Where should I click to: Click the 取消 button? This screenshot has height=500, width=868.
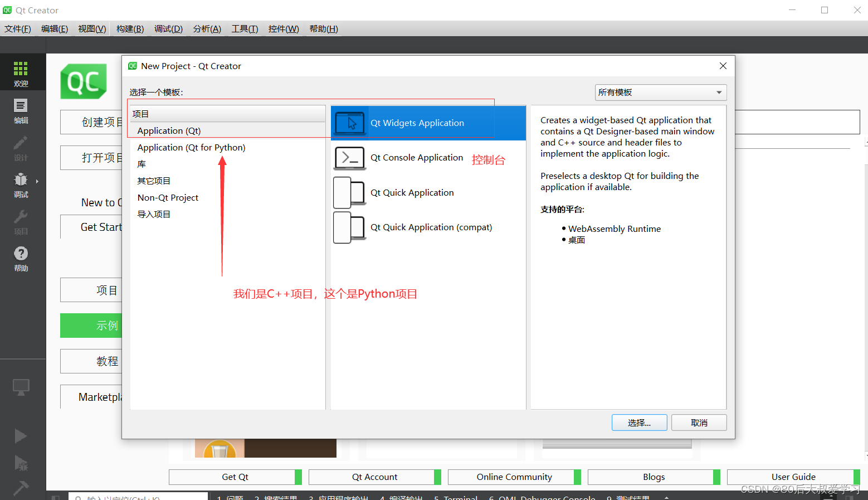pyautogui.click(x=699, y=423)
